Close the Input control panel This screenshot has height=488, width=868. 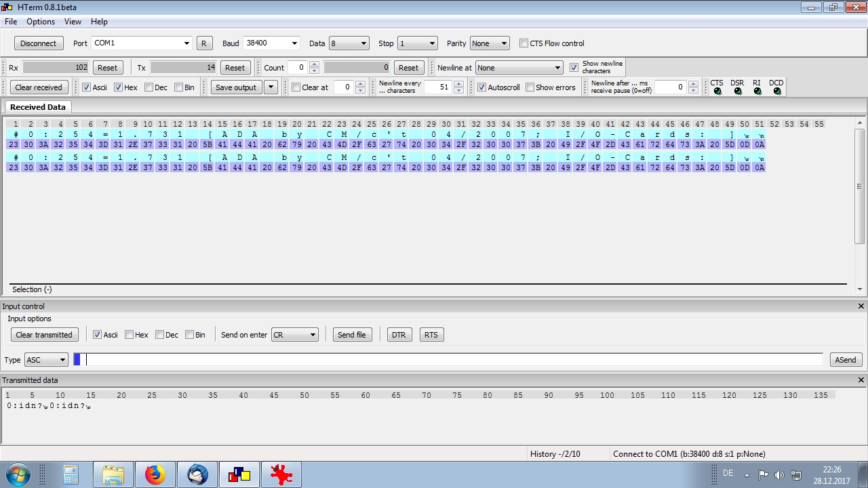click(861, 306)
